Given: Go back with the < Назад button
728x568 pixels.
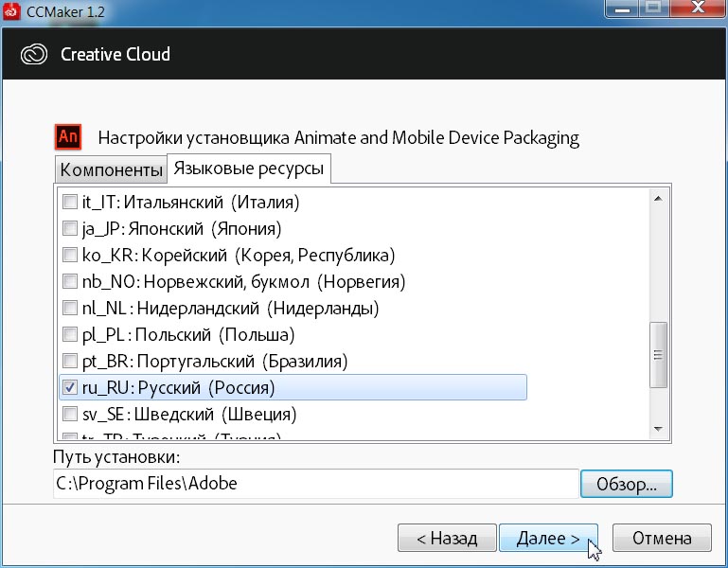Looking at the screenshot, I should pyautogui.click(x=447, y=538).
